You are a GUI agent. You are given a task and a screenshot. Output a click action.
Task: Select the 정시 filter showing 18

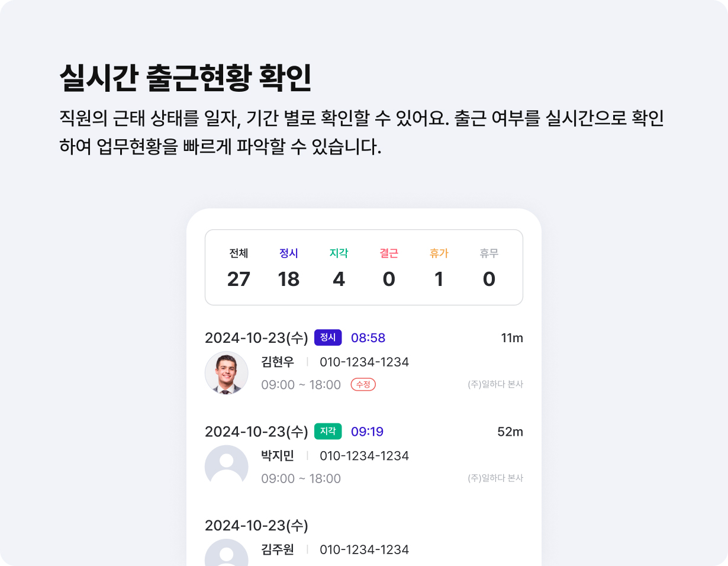(289, 268)
